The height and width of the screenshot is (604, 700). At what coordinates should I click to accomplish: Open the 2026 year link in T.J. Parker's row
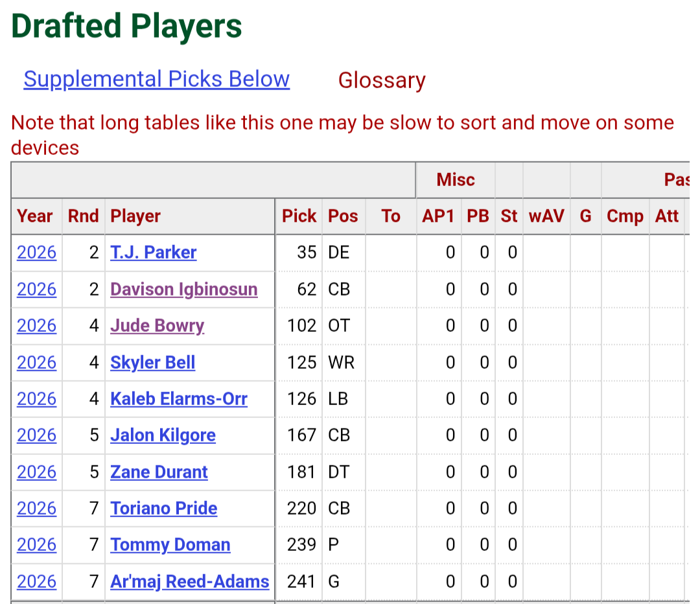(36, 253)
